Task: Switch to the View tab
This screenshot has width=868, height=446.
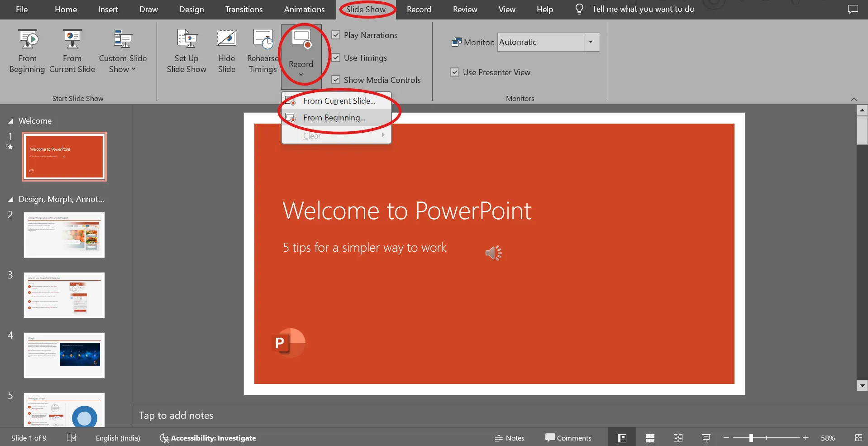Action: [x=507, y=9]
